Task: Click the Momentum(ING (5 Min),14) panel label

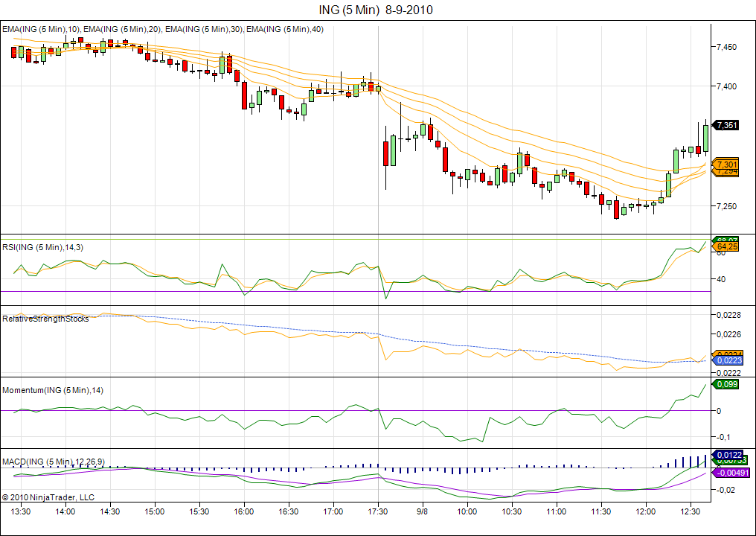Action: pyautogui.click(x=53, y=390)
